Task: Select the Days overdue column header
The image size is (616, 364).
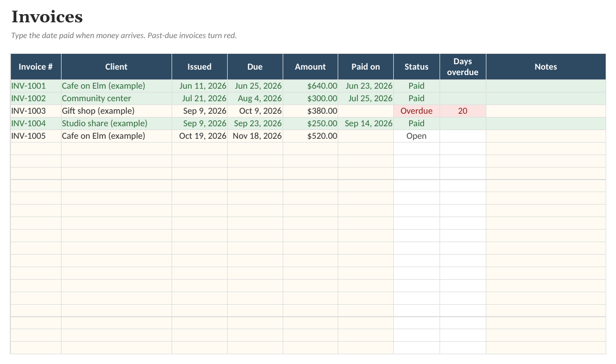Action: 463,67
